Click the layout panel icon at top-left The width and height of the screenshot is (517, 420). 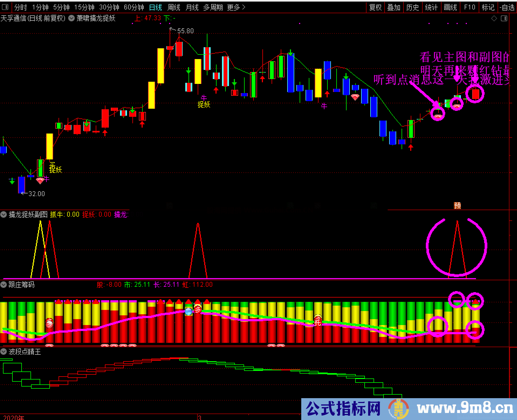[5, 7]
